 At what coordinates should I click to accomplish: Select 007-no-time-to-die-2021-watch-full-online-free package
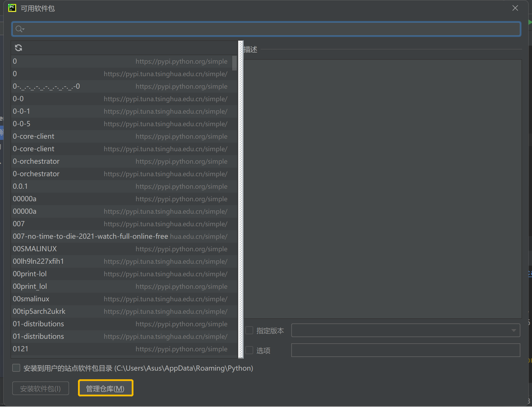[x=124, y=236]
